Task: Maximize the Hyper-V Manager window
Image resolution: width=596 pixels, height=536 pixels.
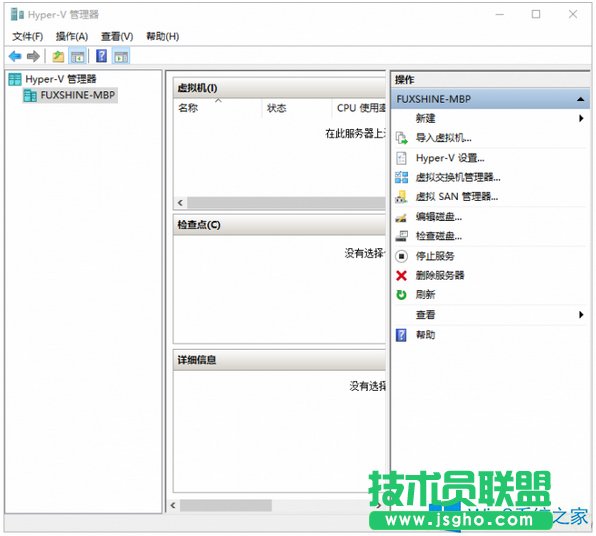Action: [x=536, y=14]
